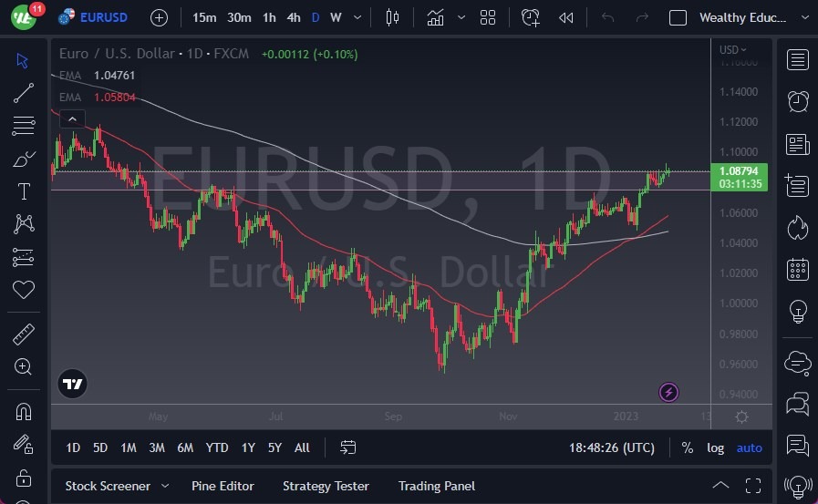This screenshot has width=818, height=504.
Task: Toggle log scale mode
Action: tap(715, 447)
